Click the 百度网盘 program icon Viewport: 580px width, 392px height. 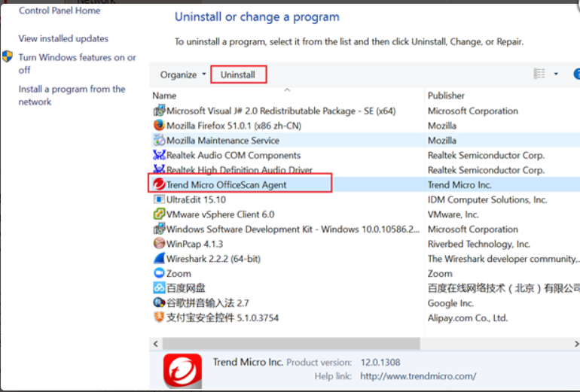159,288
